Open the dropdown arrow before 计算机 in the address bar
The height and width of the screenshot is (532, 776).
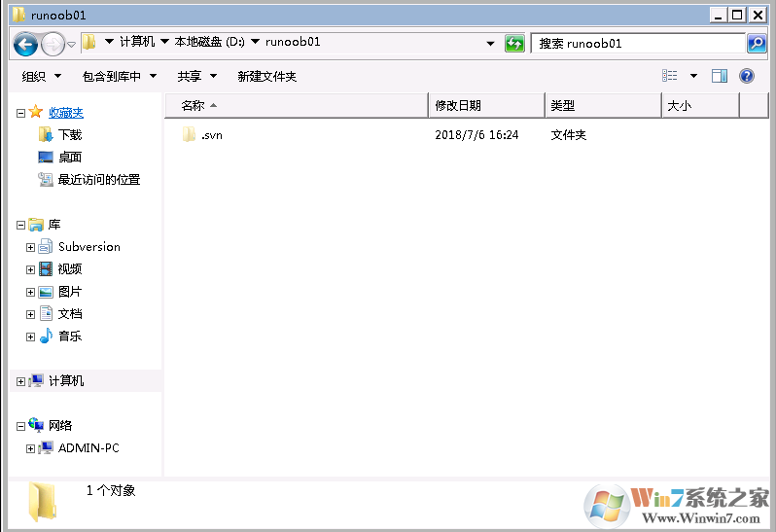coord(109,42)
